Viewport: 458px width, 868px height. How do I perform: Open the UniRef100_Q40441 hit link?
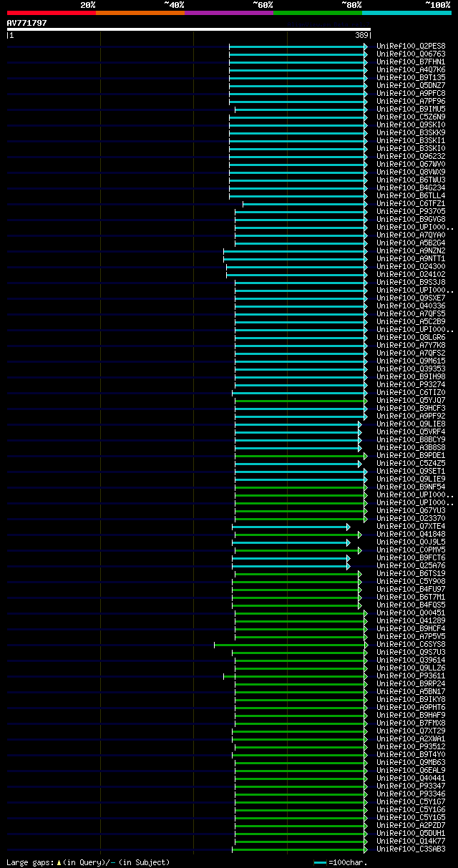click(411, 779)
